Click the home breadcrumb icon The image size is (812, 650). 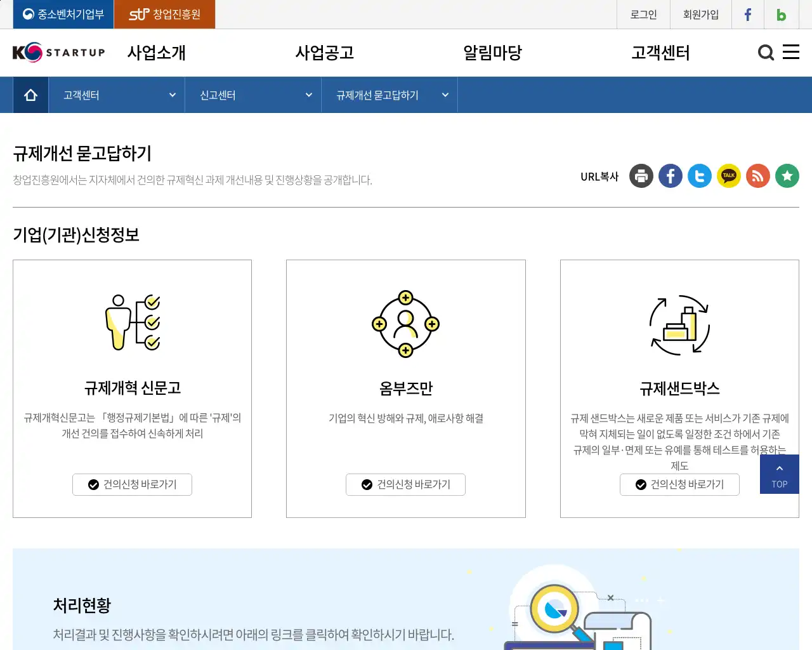pyautogui.click(x=30, y=94)
